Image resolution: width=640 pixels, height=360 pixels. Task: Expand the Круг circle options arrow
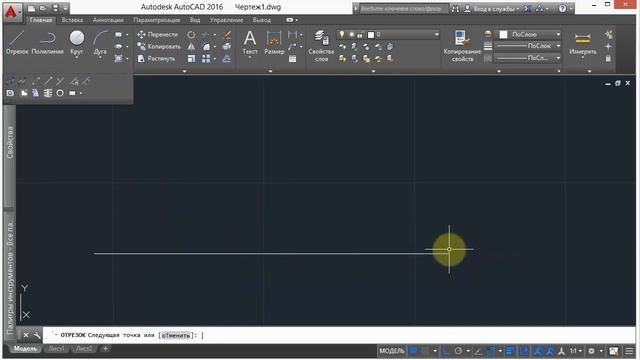point(76,58)
